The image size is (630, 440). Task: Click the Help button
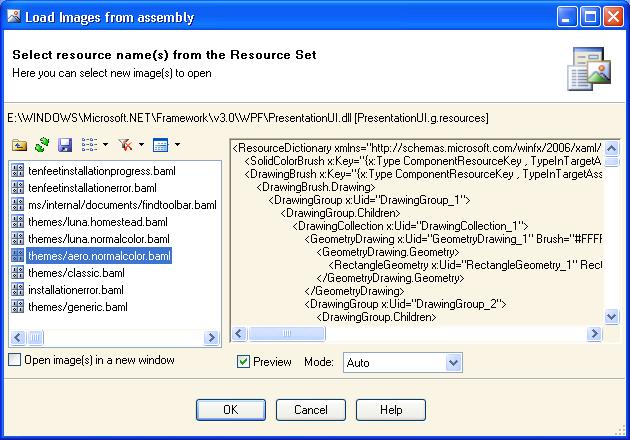(391, 409)
